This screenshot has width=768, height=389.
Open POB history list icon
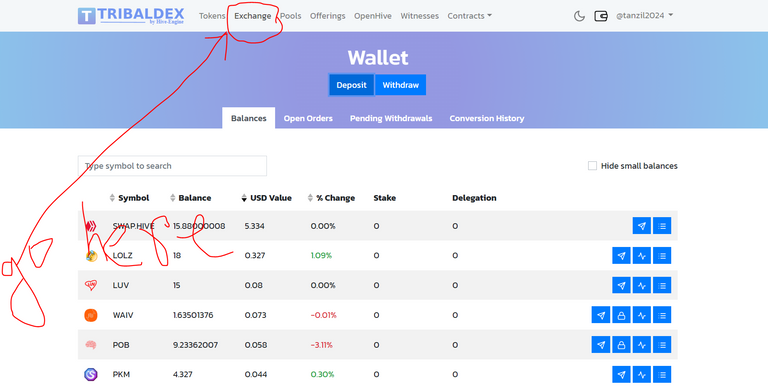pos(662,345)
